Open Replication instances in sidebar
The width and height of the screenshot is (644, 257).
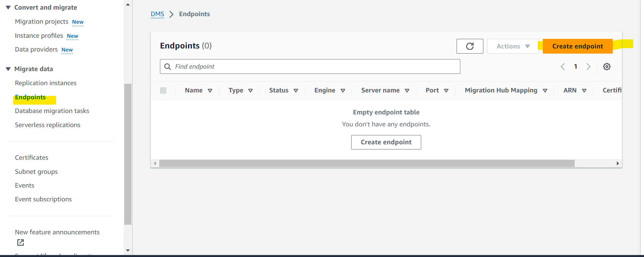click(46, 83)
